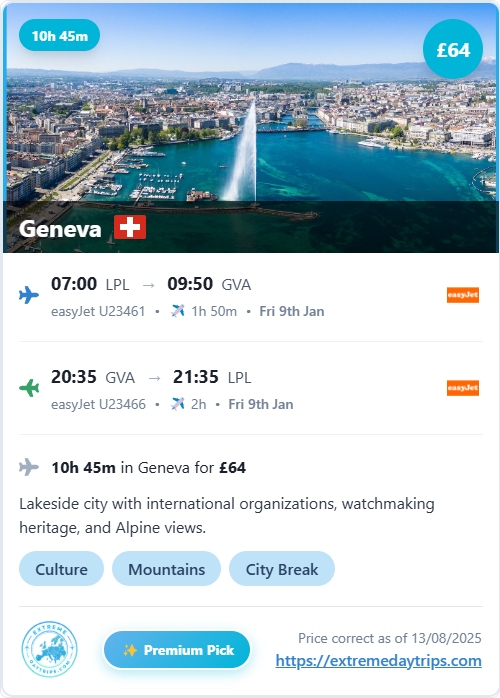The height and width of the screenshot is (698, 500).
Task: Click the easyJet logo on return flight
Action: [463, 388]
